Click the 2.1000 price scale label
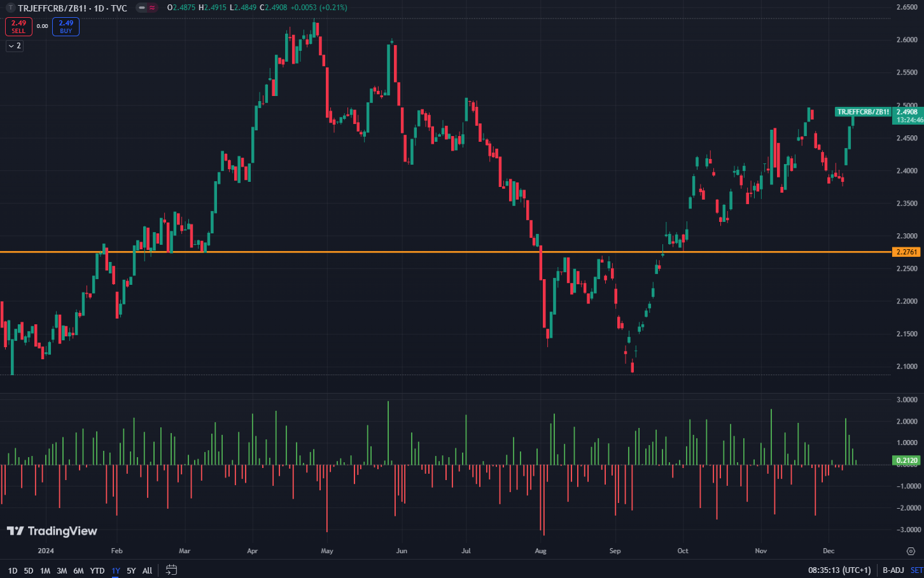This screenshot has height=578, width=924. 907,366
